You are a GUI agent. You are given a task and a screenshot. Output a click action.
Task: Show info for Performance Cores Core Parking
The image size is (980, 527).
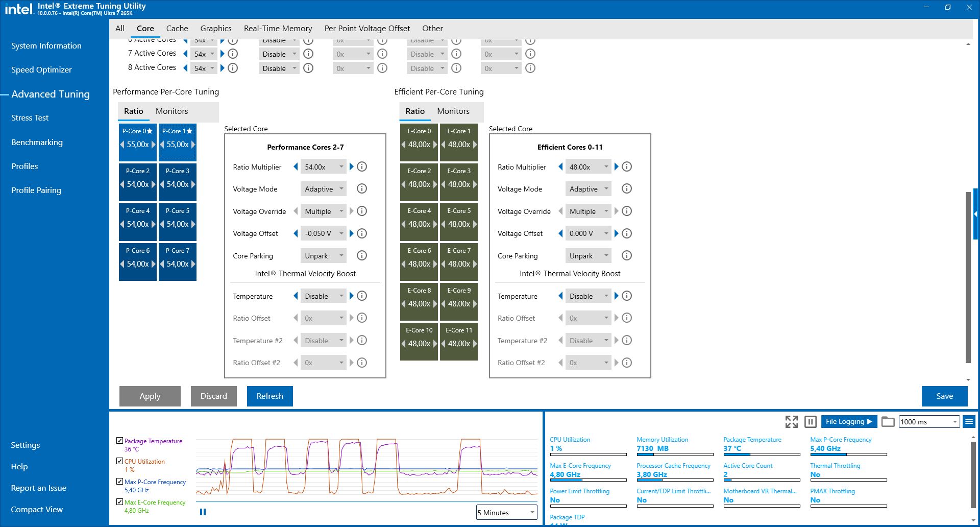point(362,255)
